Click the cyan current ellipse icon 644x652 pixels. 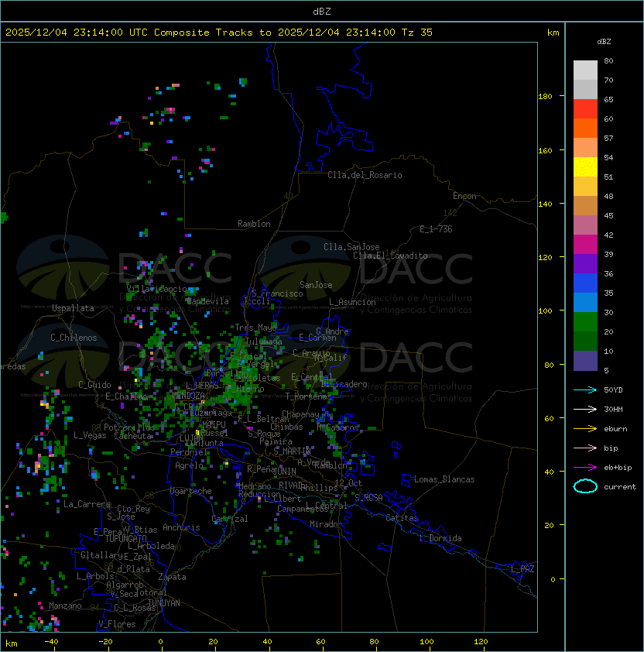coord(585,486)
